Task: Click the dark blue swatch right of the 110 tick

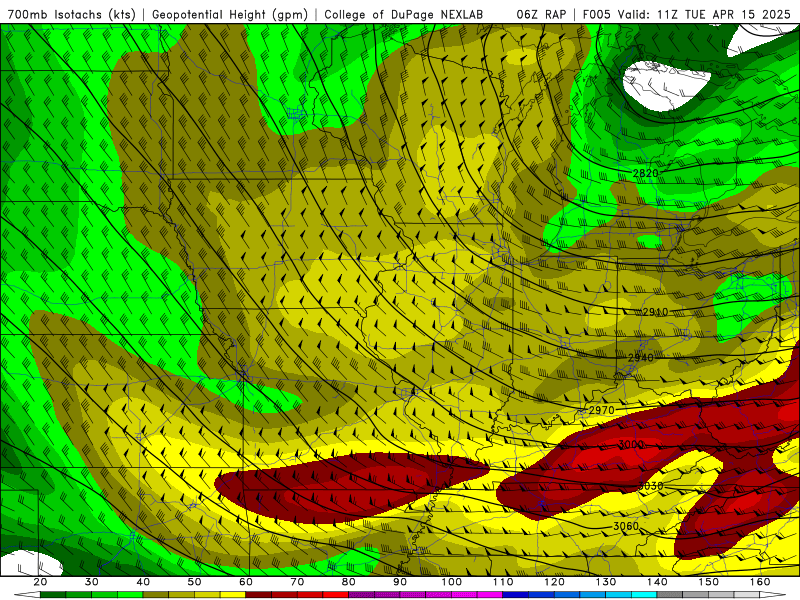Action: pos(516,595)
